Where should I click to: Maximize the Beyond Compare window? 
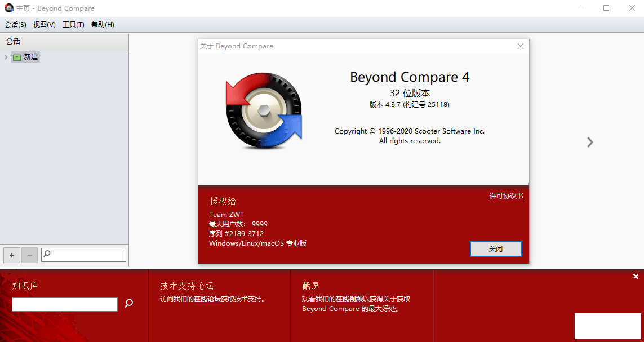coord(606,8)
